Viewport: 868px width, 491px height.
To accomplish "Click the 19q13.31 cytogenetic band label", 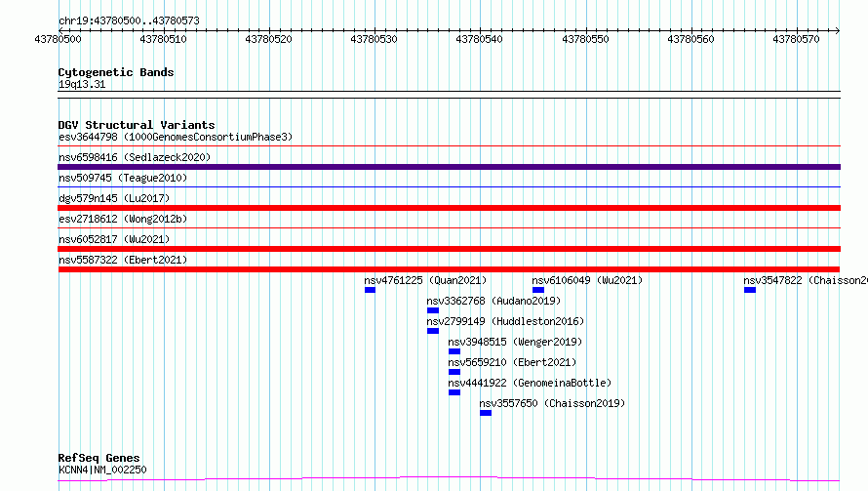I will coord(81,84).
